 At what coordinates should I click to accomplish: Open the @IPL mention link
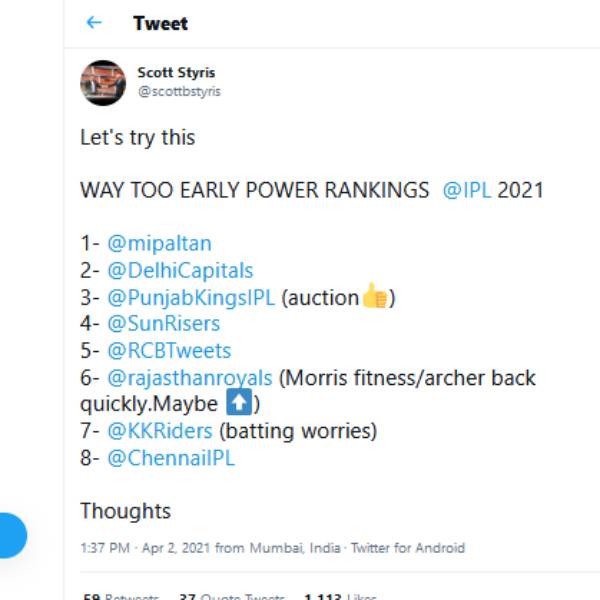pyautogui.click(x=467, y=190)
